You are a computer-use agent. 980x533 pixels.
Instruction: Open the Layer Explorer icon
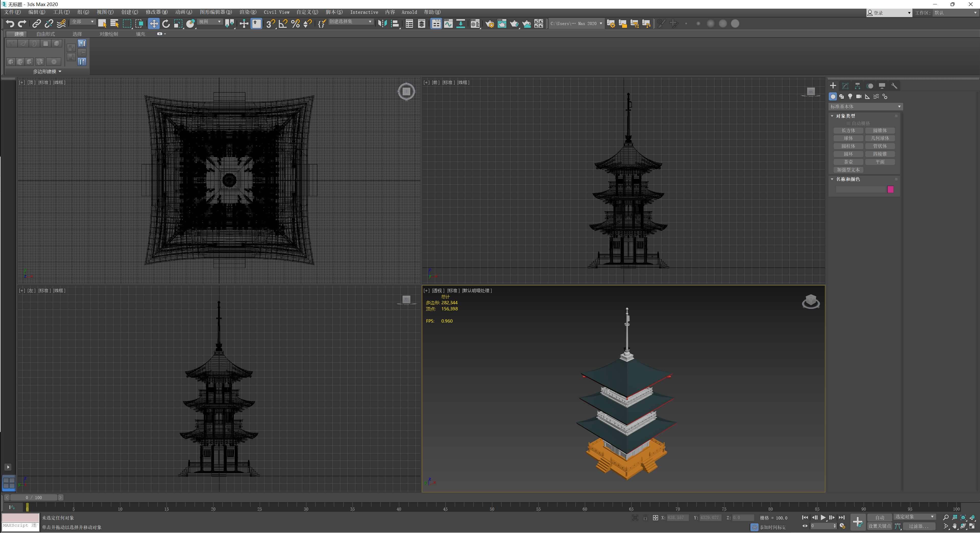pyautogui.click(x=422, y=23)
